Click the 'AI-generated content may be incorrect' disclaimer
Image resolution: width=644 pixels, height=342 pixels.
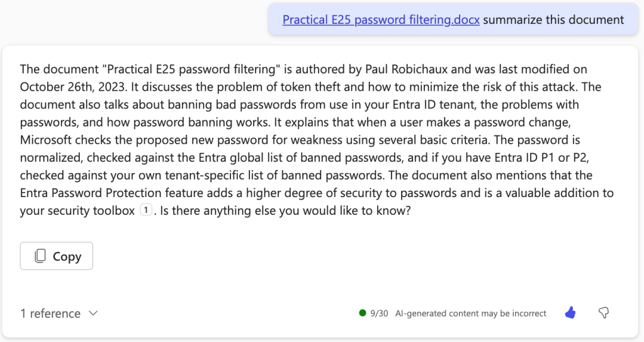(x=471, y=313)
